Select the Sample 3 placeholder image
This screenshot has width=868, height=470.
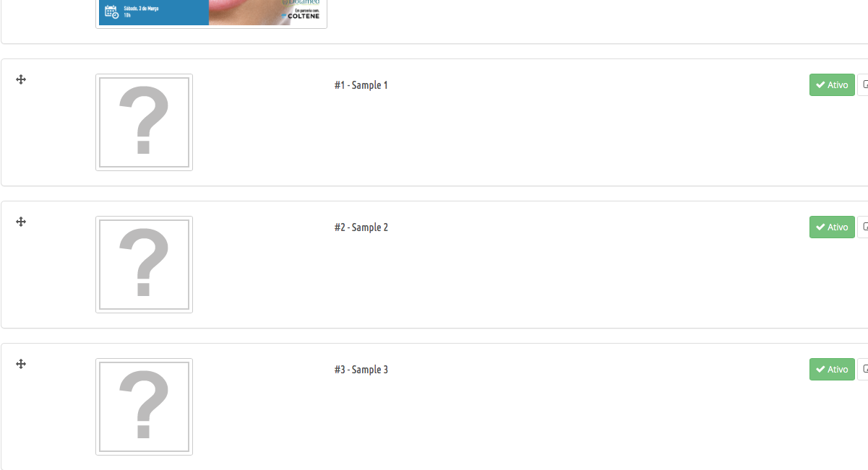coord(144,406)
